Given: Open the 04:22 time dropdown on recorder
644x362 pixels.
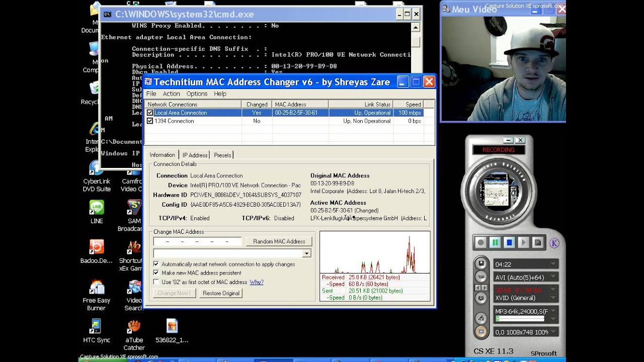Looking at the screenshot, I should pos(553,264).
